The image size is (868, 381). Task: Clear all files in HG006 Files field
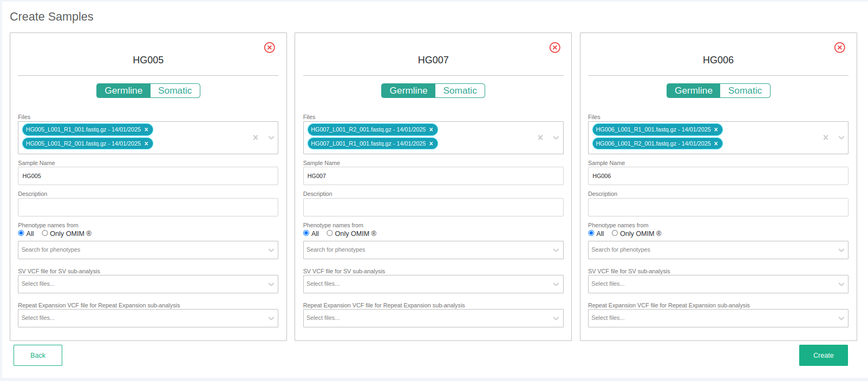pyautogui.click(x=825, y=137)
